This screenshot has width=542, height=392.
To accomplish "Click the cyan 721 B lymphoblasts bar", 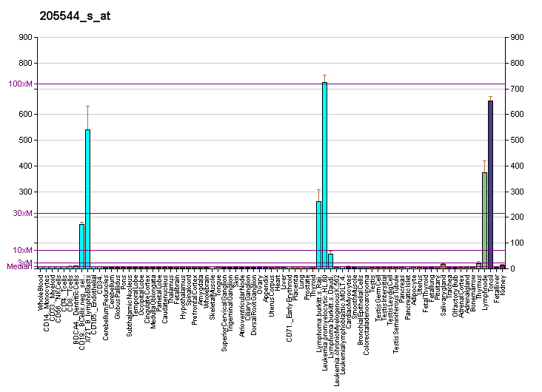I will tap(88, 199).
